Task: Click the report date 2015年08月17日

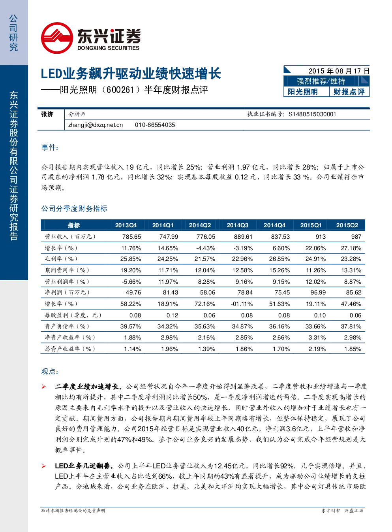Action: coord(339,71)
